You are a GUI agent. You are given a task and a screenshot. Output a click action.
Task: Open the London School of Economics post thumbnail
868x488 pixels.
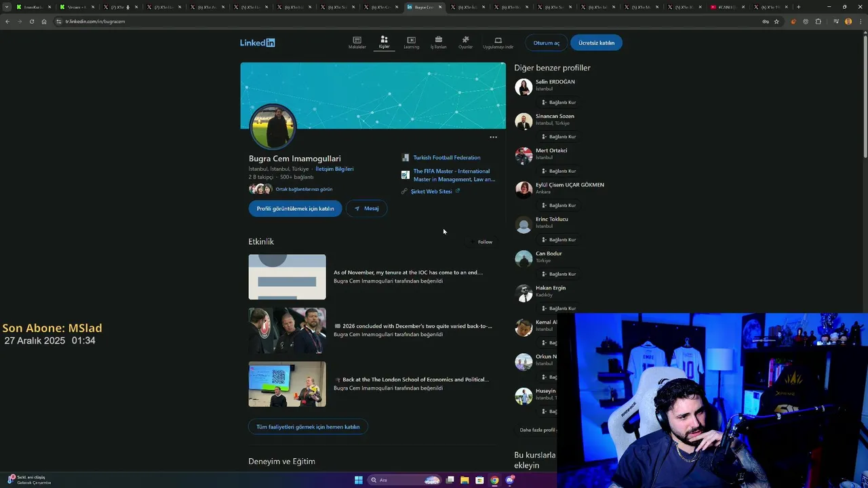coord(287,384)
